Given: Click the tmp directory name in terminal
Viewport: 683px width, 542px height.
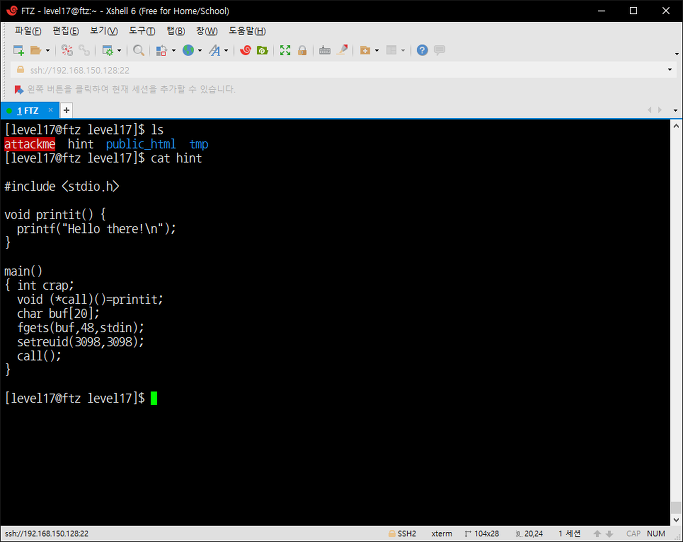Looking at the screenshot, I should pos(199,144).
